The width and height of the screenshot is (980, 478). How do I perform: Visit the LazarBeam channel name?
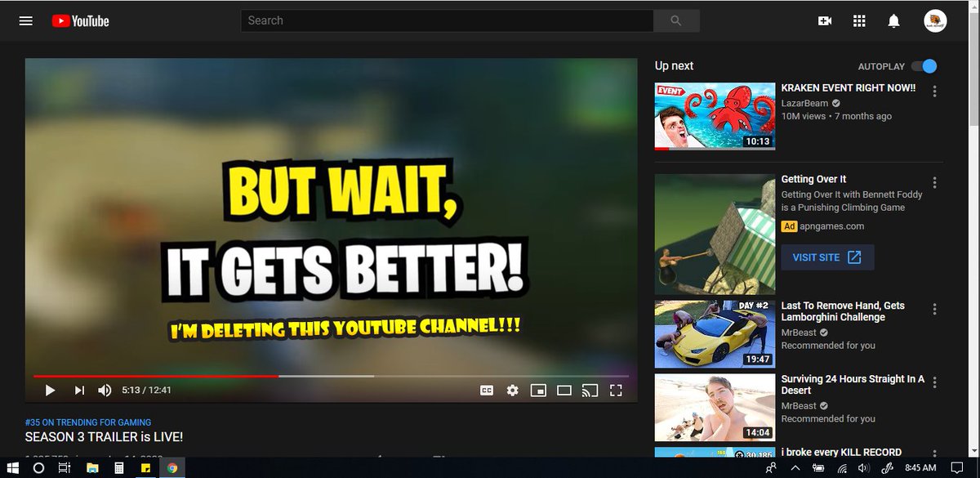(804, 103)
